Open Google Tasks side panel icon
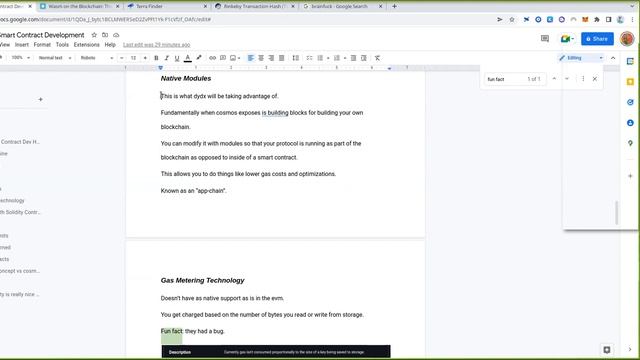The width and height of the screenshot is (640, 360). [x=630, y=102]
